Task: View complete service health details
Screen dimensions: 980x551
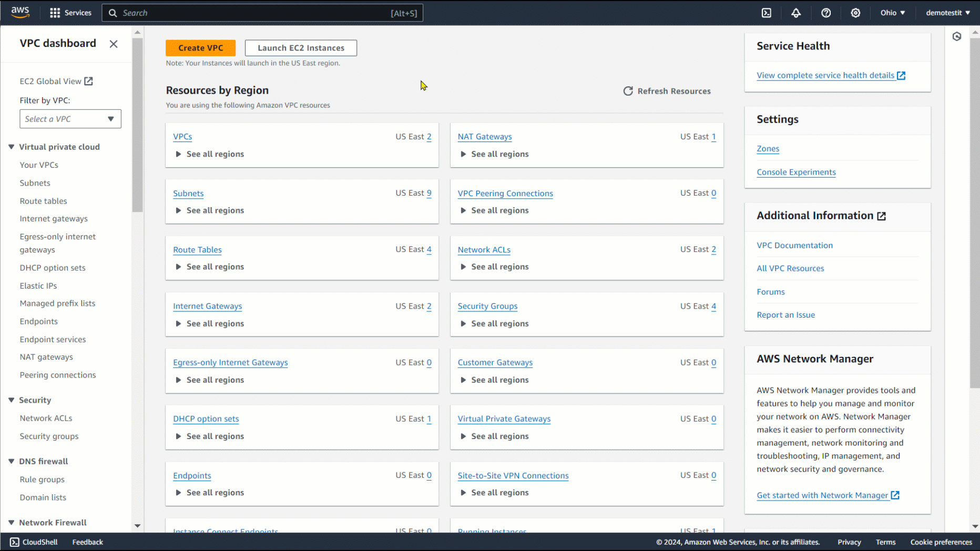Action: coord(831,75)
